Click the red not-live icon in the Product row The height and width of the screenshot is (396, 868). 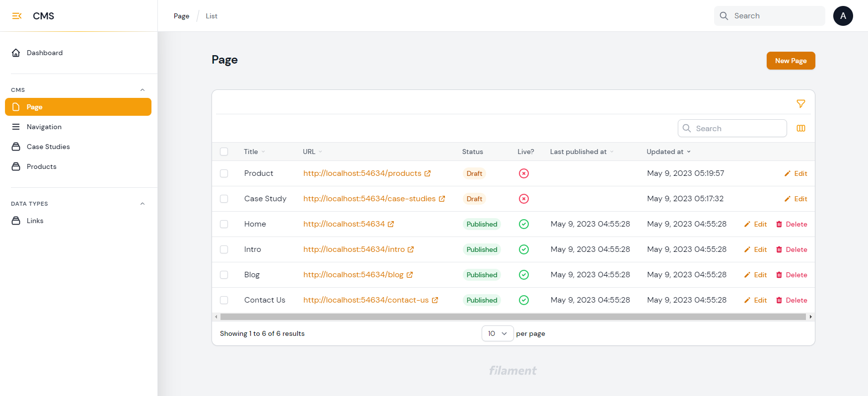pos(524,173)
